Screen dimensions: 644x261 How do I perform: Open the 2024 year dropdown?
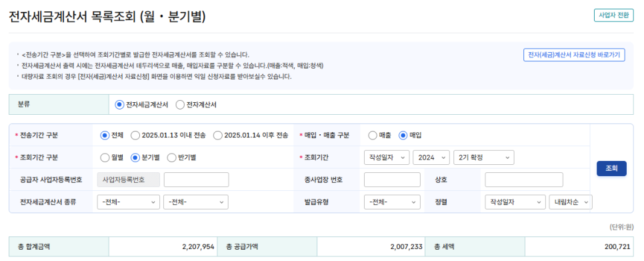431,158
